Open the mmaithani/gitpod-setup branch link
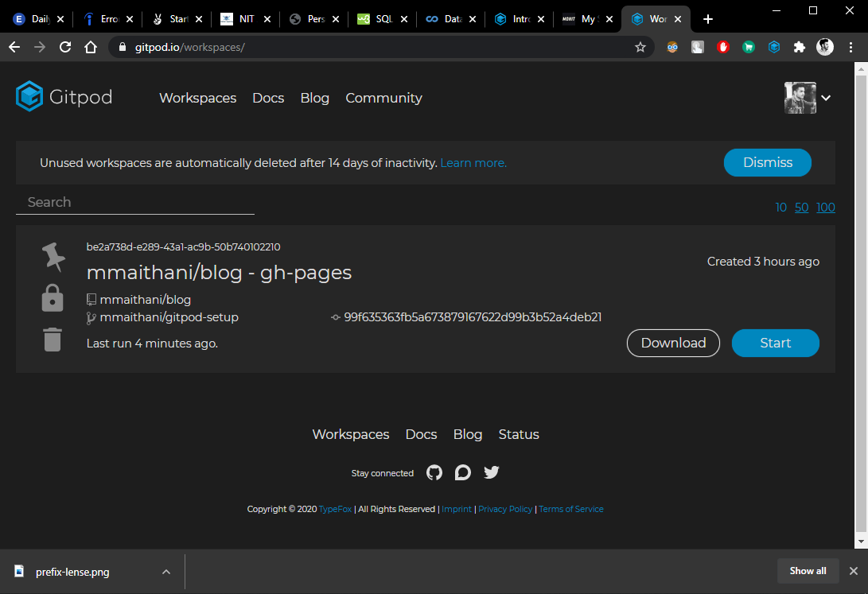868x594 pixels. pos(169,317)
